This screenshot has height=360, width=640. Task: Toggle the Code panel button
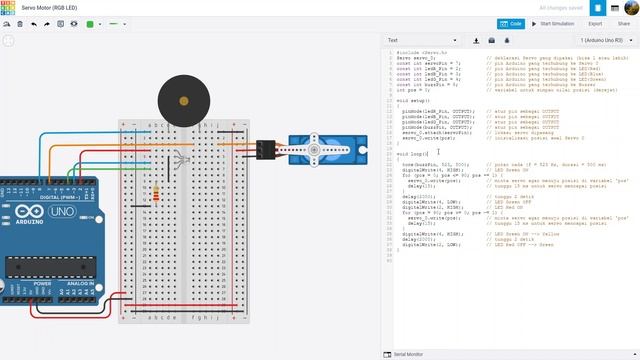click(x=511, y=24)
